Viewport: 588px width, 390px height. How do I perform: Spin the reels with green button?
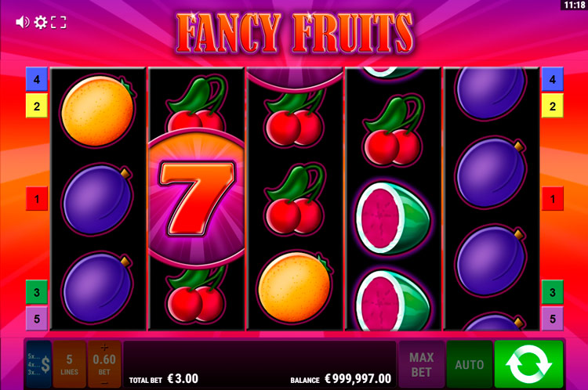[x=528, y=364]
